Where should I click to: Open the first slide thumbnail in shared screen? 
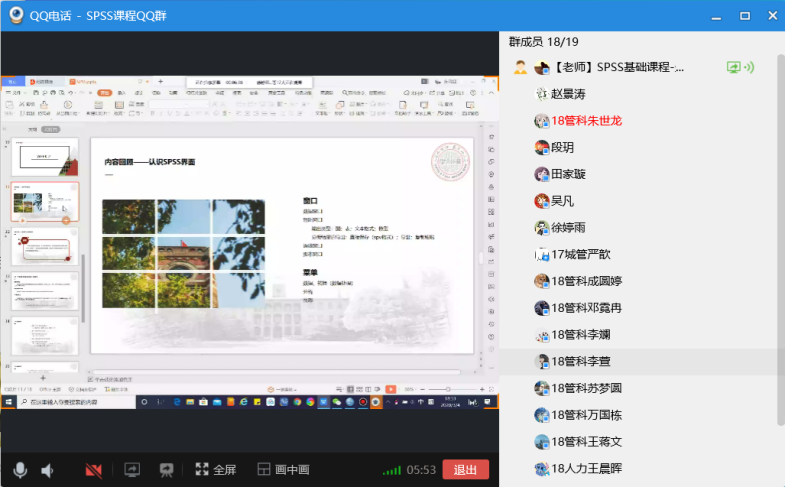pyautogui.click(x=45, y=157)
